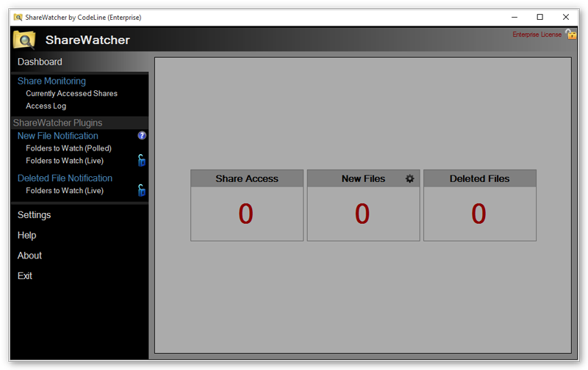Open the Access Log

tap(46, 106)
